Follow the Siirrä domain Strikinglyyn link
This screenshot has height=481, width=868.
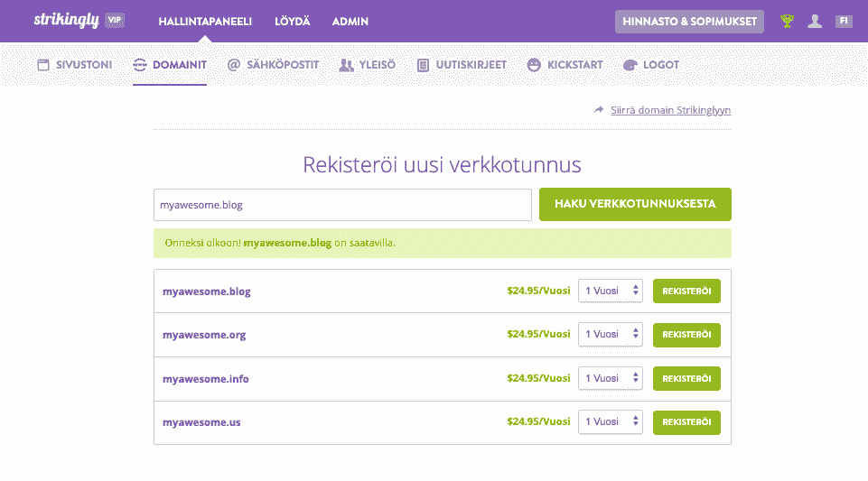(x=670, y=110)
